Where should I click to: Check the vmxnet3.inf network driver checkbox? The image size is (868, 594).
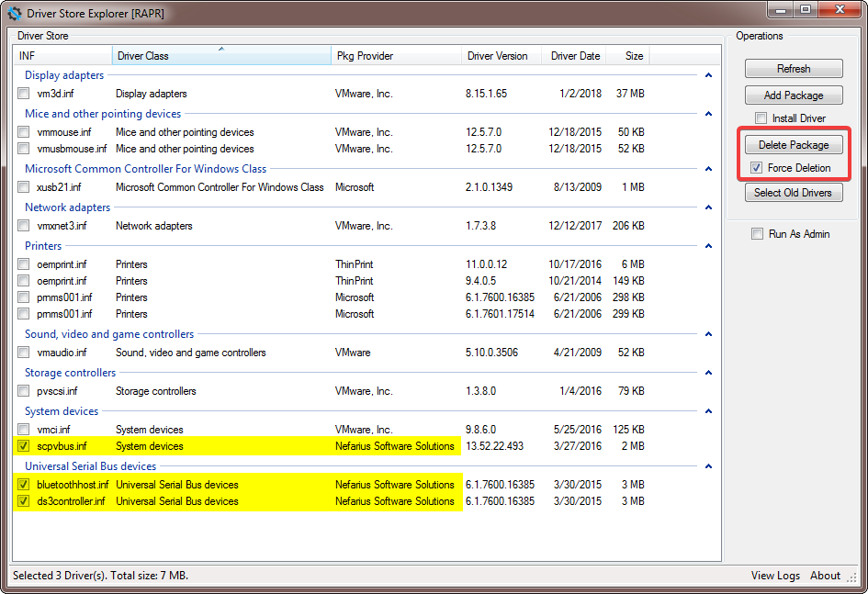coord(23,226)
